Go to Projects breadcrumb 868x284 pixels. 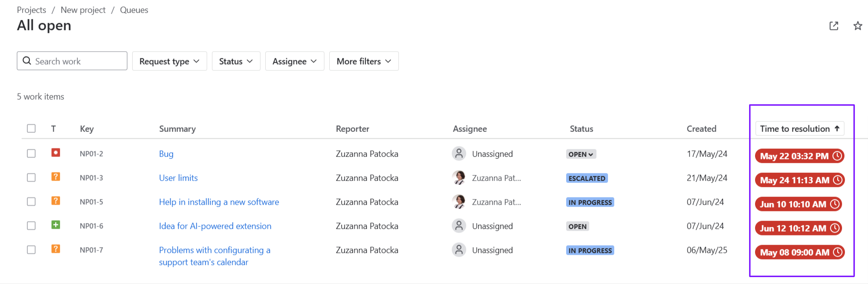pyautogui.click(x=32, y=10)
